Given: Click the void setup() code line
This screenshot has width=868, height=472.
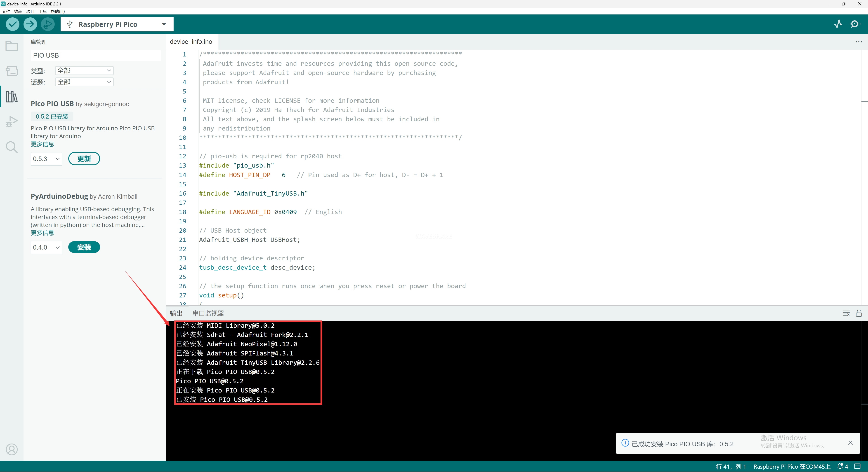Looking at the screenshot, I should click(x=221, y=295).
